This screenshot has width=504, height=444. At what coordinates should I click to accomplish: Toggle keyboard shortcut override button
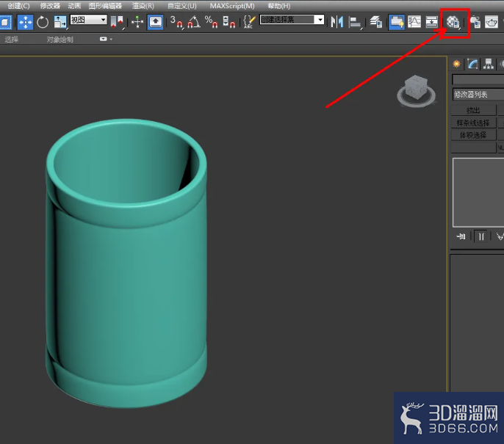156,22
